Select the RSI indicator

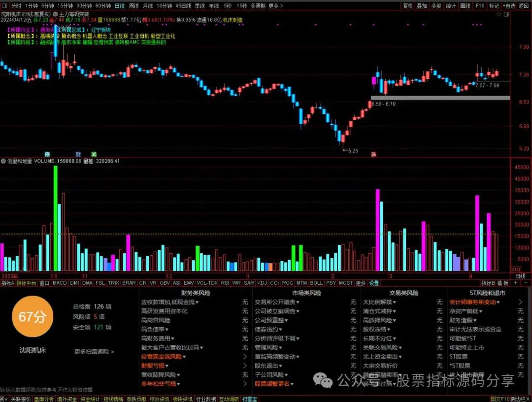point(225,283)
